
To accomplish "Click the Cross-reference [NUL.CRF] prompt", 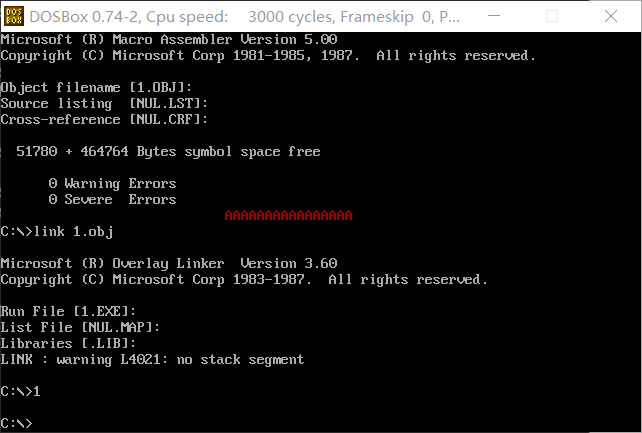I will point(104,120).
